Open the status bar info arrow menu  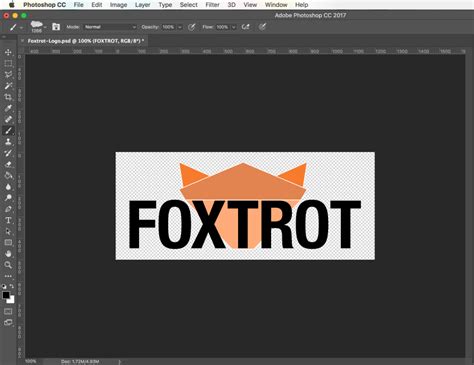point(119,362)
